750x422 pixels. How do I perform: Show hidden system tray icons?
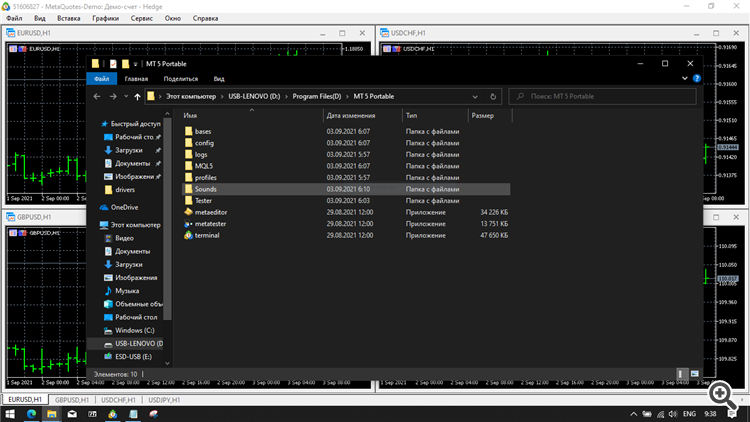click(x=633, y=414)
